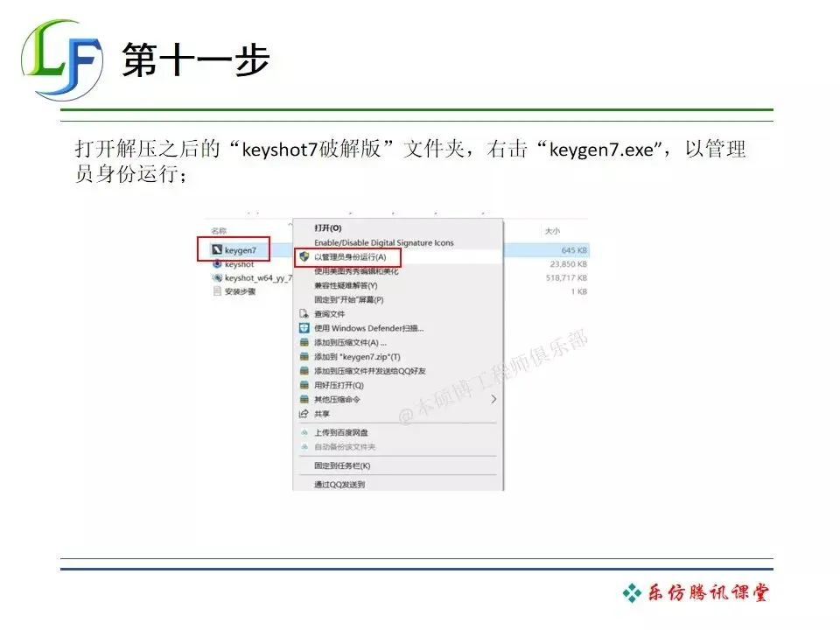840x630 pixels.
Task: Click the 查阅文件 document icon
Action: coord(304,313)
